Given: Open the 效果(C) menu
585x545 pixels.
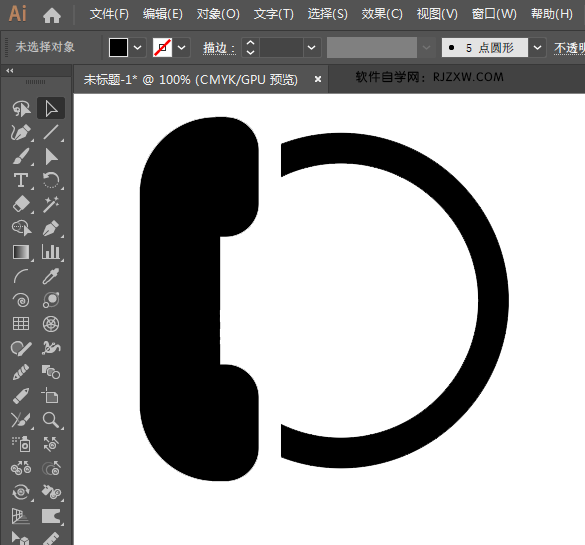Looking at the screenshot, I should 382,14.
